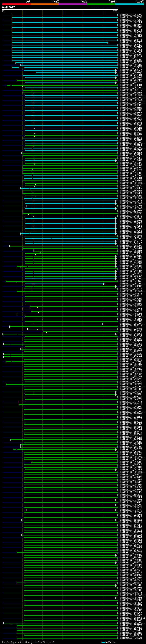The height and width of the screenshot is (644, 146).
Task: Click the UniRef100_Q9LEY8 label
Action: pos(131,37)
